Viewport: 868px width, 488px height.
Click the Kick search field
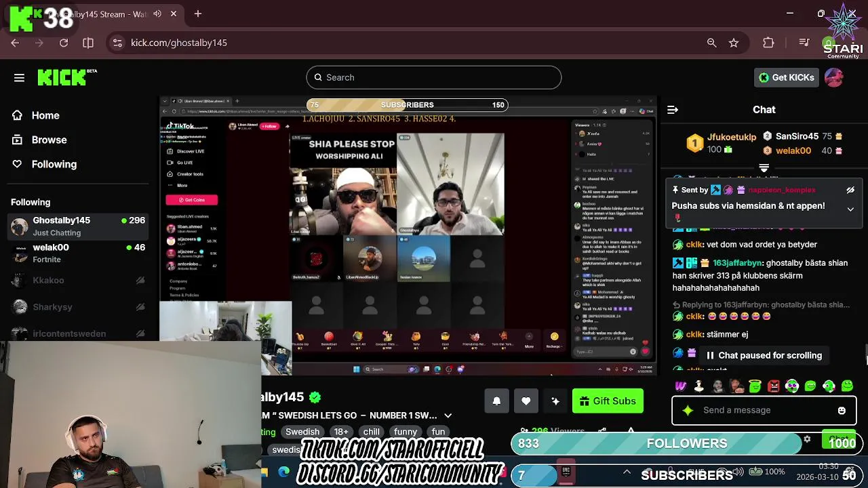(434, 77)
